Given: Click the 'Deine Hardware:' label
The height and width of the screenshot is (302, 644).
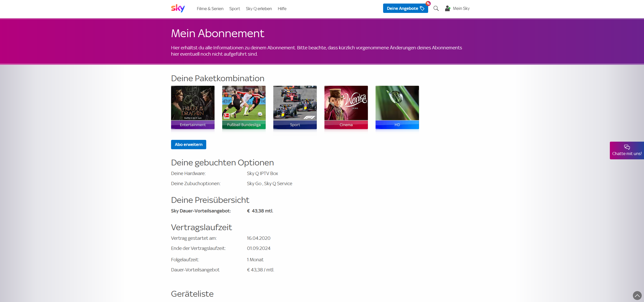Looking at the screenshot, I should [x=188, y=174].
